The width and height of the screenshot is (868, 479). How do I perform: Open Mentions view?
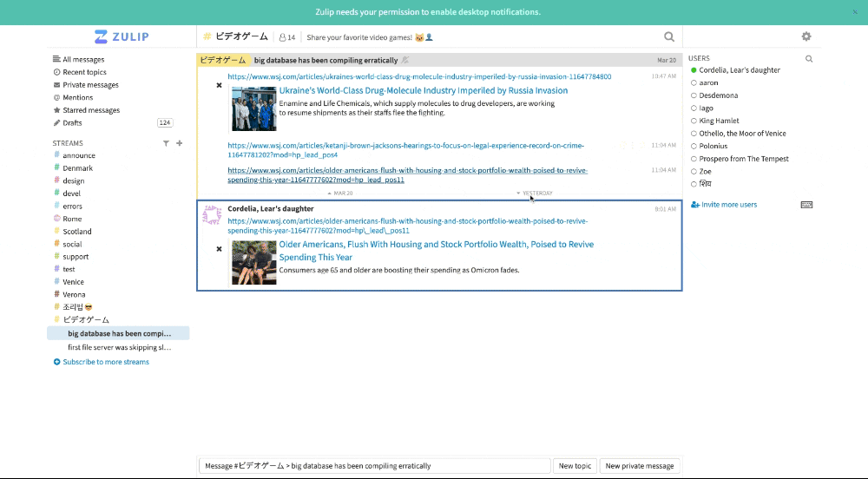click(77, 97)
